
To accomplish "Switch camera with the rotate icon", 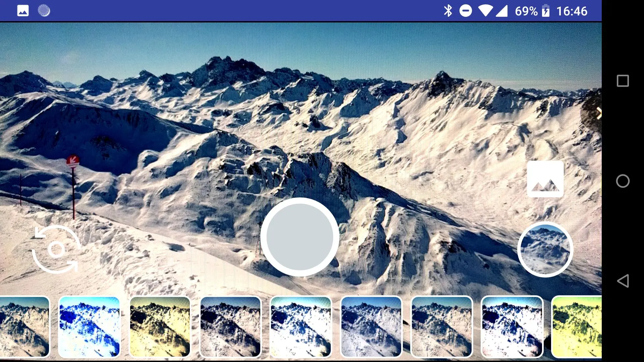I will [x=56, y=249].
